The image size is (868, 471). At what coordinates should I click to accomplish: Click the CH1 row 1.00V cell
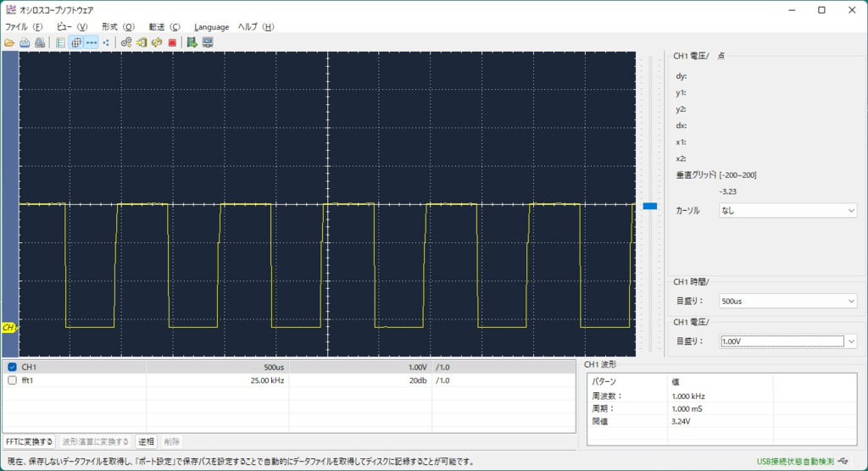coord(360,367)
